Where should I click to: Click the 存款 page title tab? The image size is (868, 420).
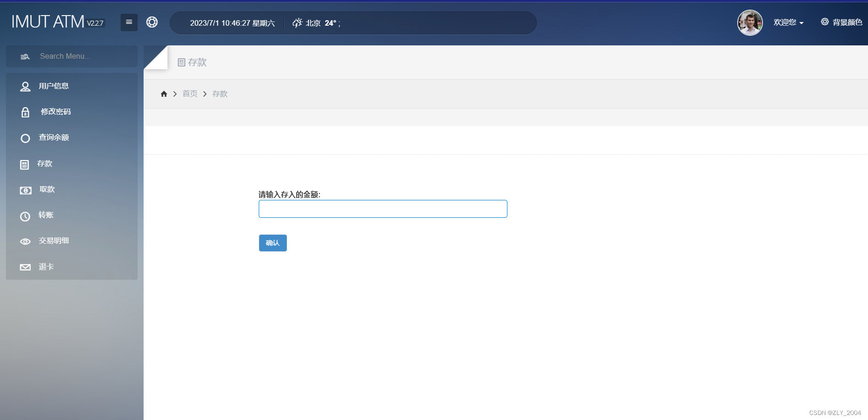(x=192, y=62)
